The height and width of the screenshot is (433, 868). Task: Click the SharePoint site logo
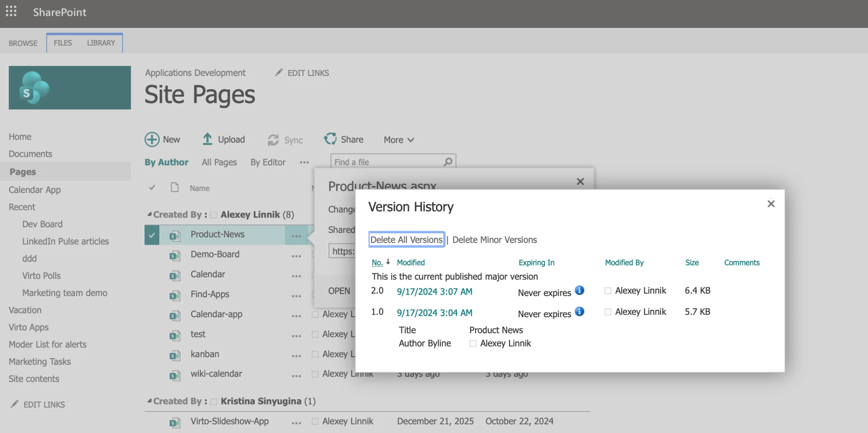point(70,87)
